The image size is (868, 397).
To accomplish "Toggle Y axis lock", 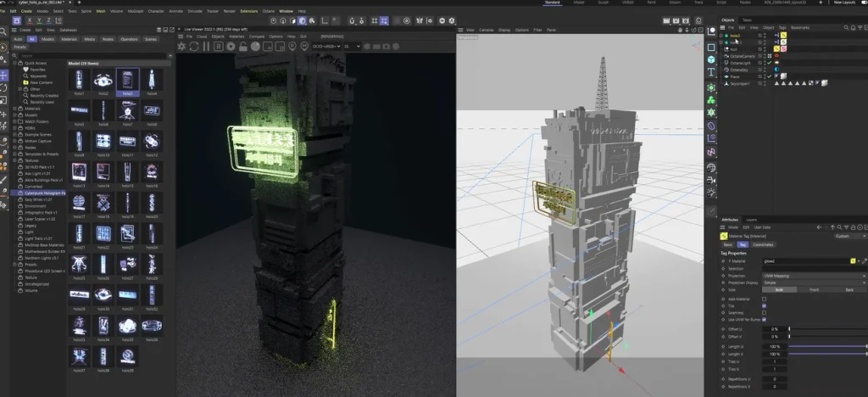I will (40, 20).
